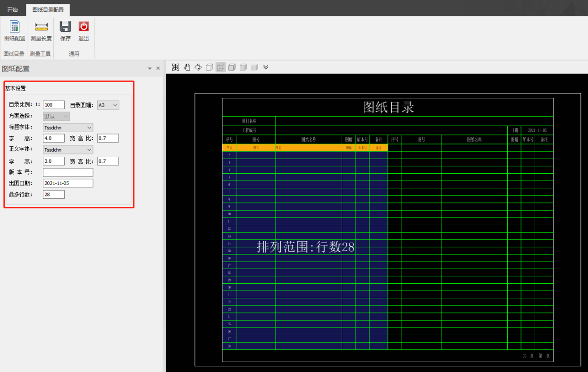Select the orbit rotate view tool

click(x=198, y=68)
